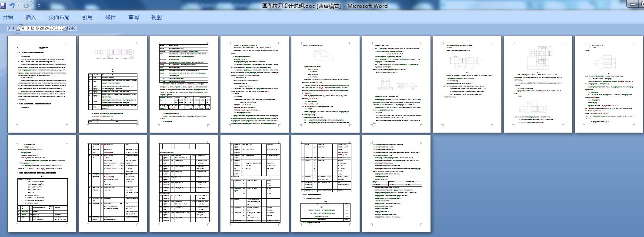Select the 引用 tab
This screenshot has width=644, height=237.
[x=87, y=17]
